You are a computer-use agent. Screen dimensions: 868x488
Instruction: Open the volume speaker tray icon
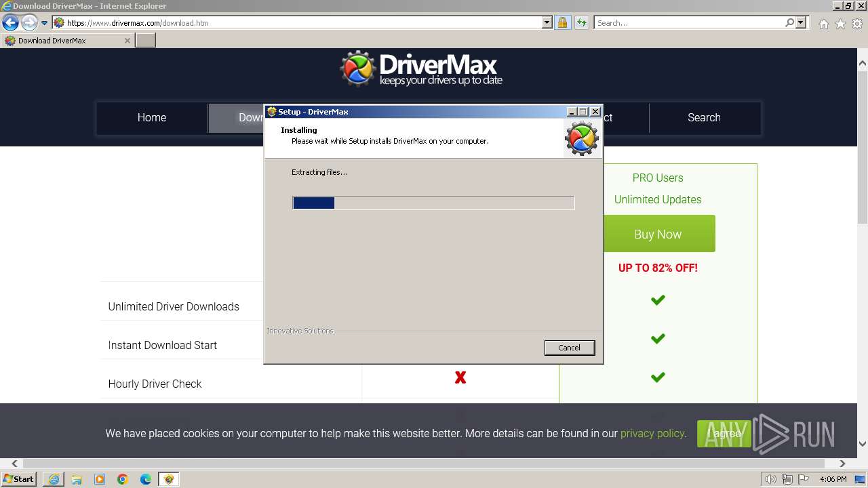pyautogui.click(x=771, y=479)
